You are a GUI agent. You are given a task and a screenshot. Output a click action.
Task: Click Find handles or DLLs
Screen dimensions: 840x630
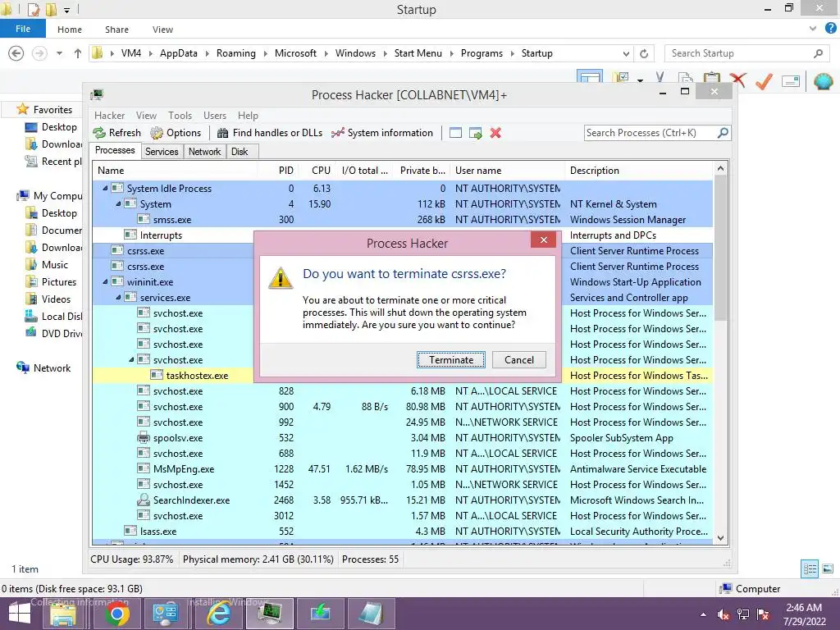point(269,133)
